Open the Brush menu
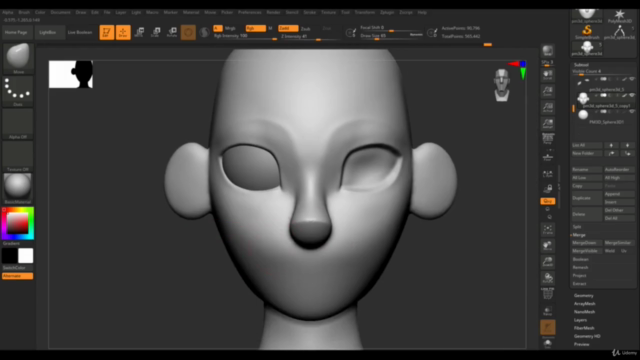 (x=24, y=13)
